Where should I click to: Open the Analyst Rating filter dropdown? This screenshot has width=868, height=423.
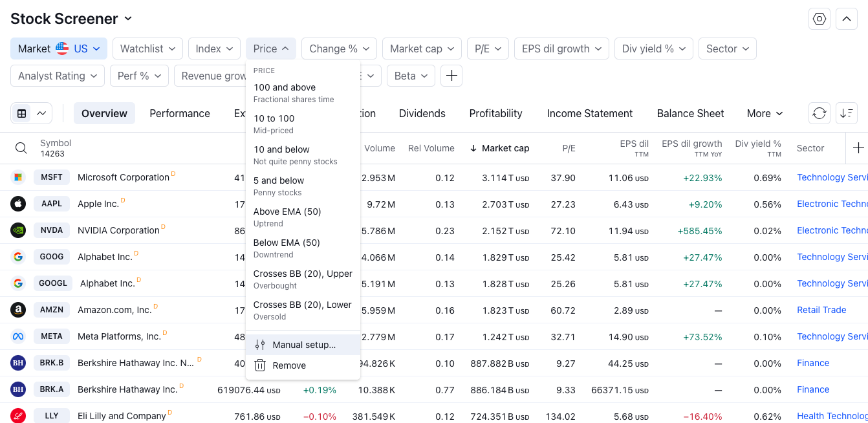point(58,76)
